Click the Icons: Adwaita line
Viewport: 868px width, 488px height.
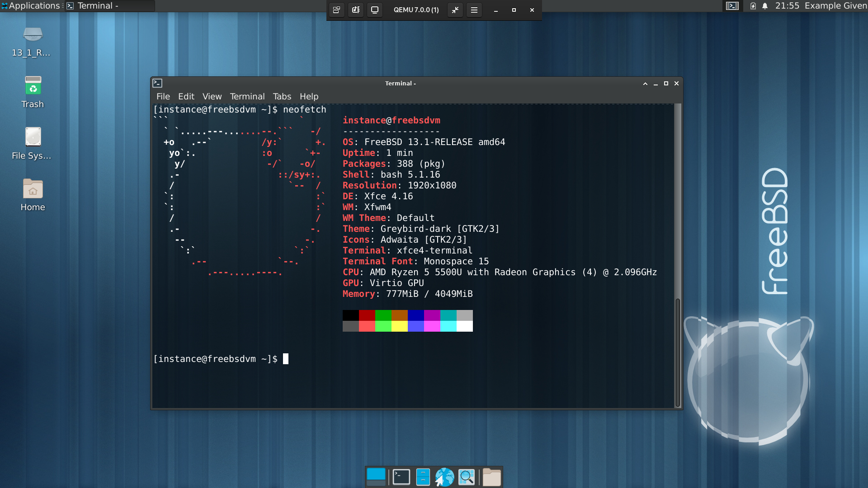(405, 240)
